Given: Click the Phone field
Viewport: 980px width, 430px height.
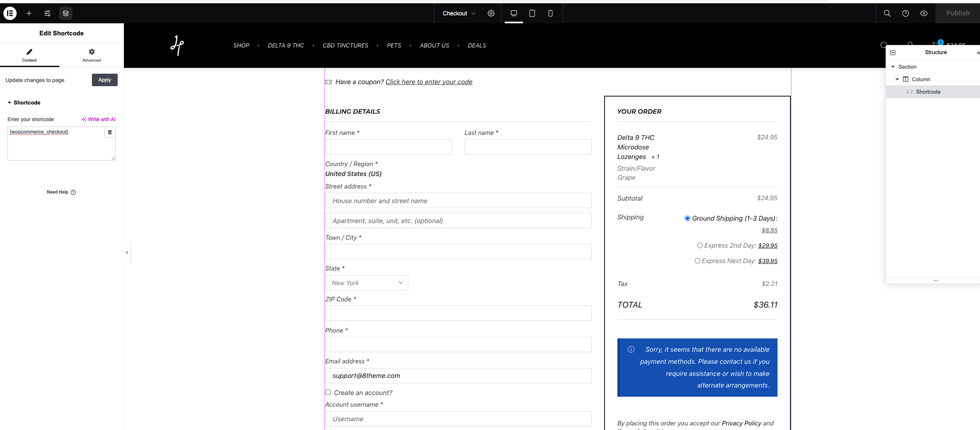Looking at the screenshot, I should tap(458, 345).
